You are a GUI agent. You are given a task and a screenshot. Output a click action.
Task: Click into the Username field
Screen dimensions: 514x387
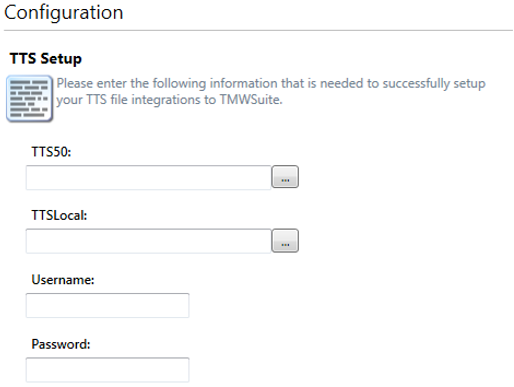[x=107, y=305]
